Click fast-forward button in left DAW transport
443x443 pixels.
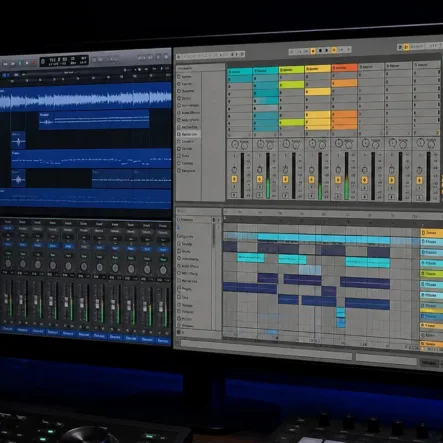[13, 63]
